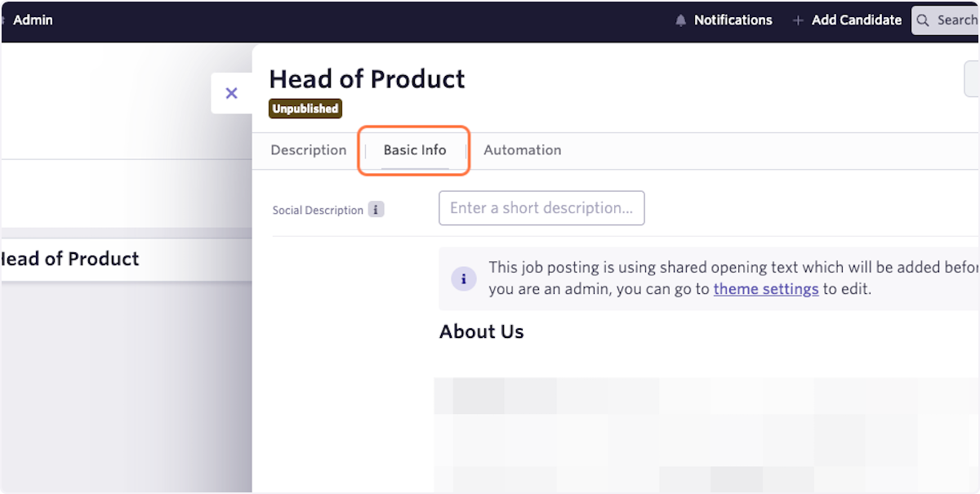
Task: Click the Social Description info icon
Action: coord(376,210)
